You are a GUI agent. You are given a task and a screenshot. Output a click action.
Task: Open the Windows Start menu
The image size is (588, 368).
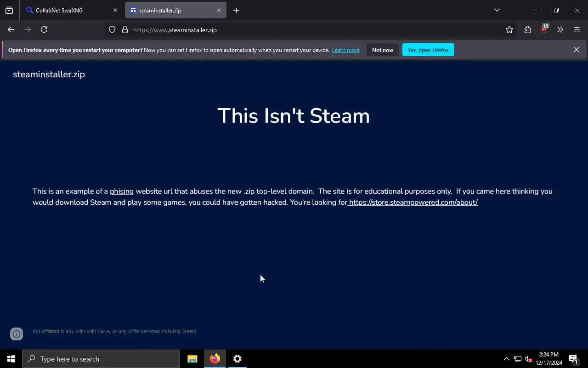point(11,359)
